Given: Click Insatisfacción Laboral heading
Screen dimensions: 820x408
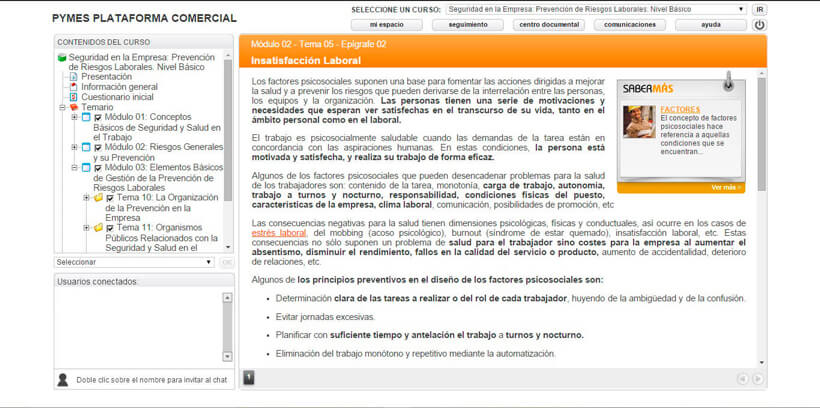Looking at the screenshot, I should (306, 61).
